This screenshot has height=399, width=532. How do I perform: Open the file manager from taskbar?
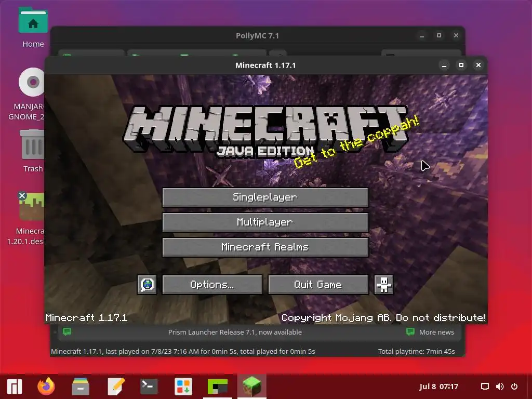click(81, 387)
